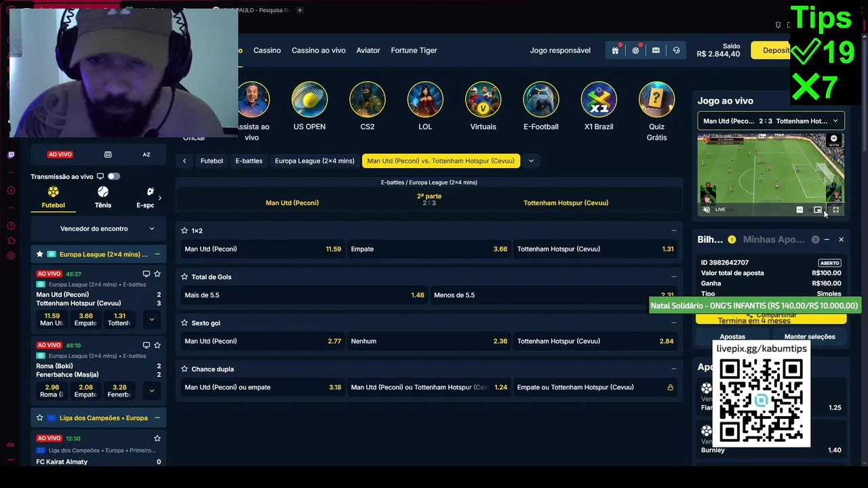
Task: Open the LOL category icon
Action: click(x=425, y=100)
